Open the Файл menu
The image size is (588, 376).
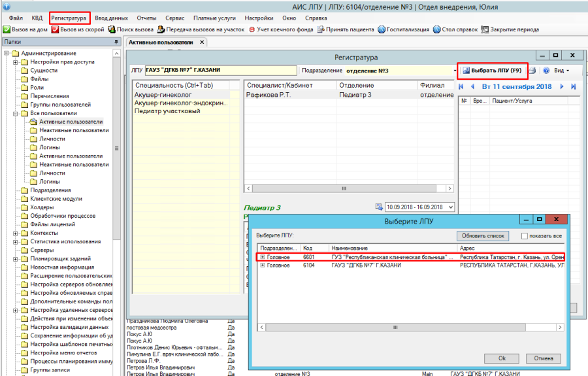pyautogui.click(x=16, y=18)
